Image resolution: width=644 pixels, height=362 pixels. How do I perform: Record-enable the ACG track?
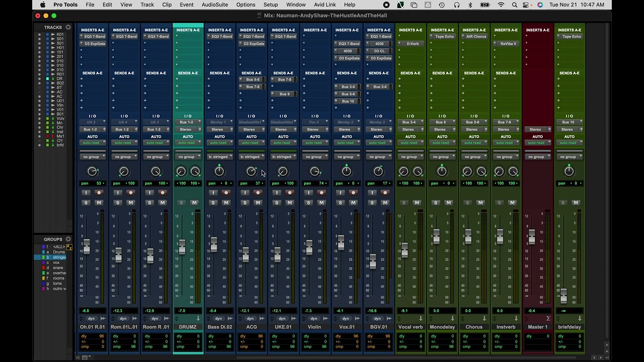pos(258,193)
